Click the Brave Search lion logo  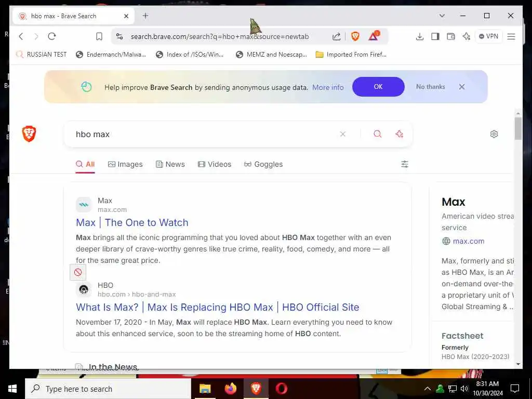(29, 134)
